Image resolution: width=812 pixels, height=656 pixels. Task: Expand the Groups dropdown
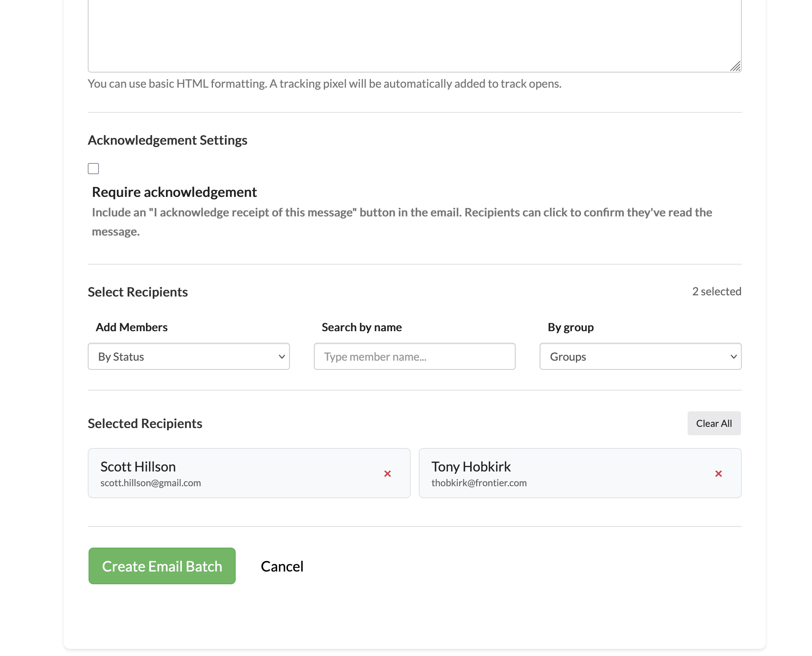(x=640, y=356)
